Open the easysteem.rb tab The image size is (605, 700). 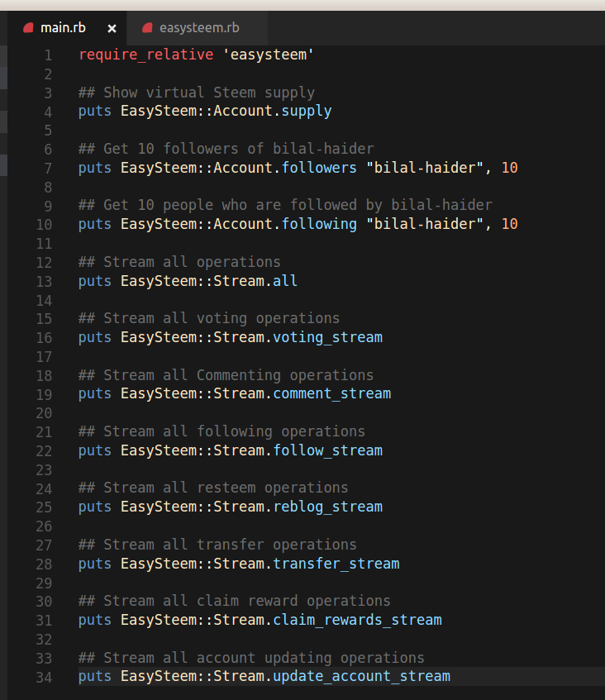point(198,28)
